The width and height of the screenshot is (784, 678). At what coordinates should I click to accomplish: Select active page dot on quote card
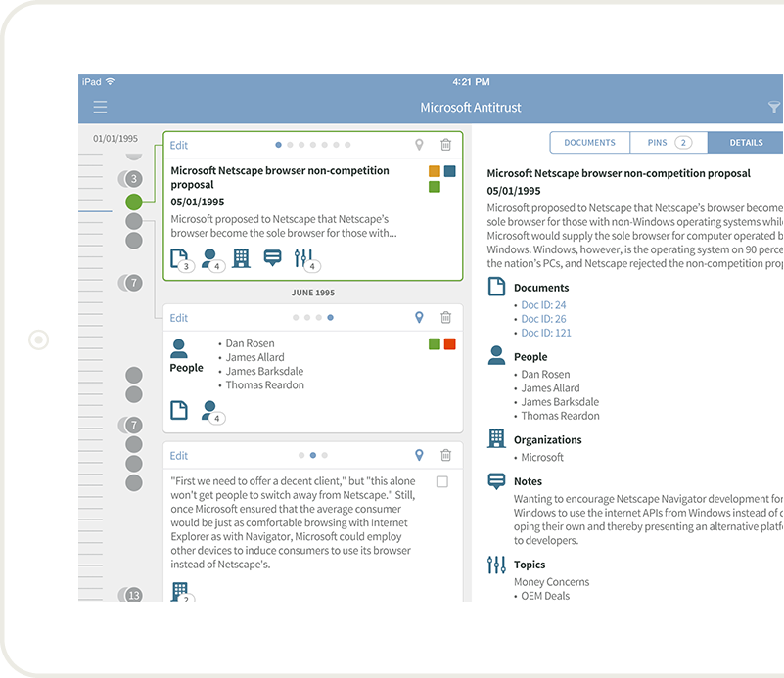pos(313,455)
